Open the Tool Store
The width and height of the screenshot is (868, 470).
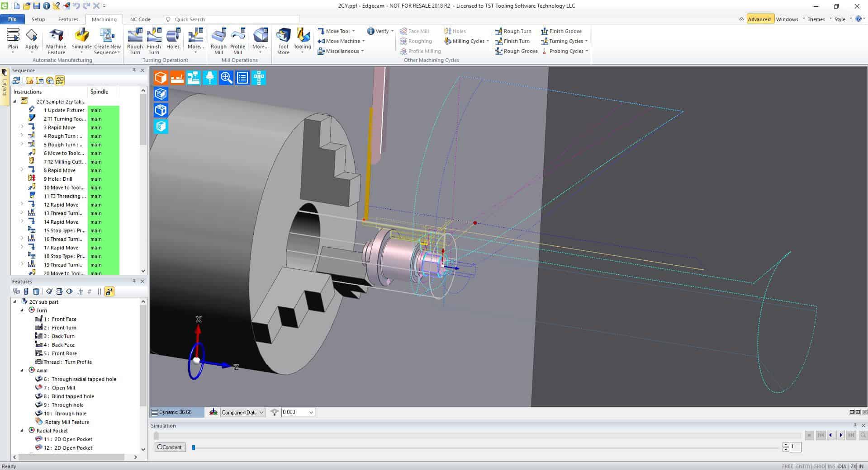pos(283,42)
